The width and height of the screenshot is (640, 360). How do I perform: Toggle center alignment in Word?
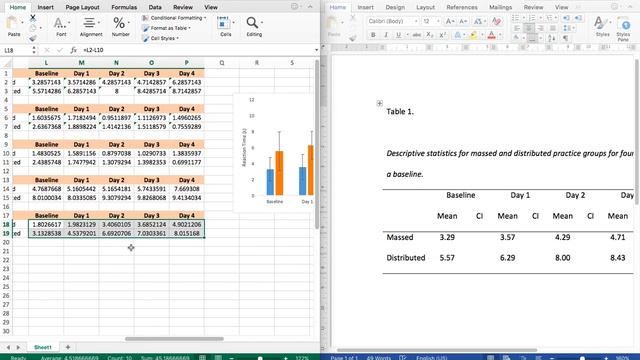[529, 28]
